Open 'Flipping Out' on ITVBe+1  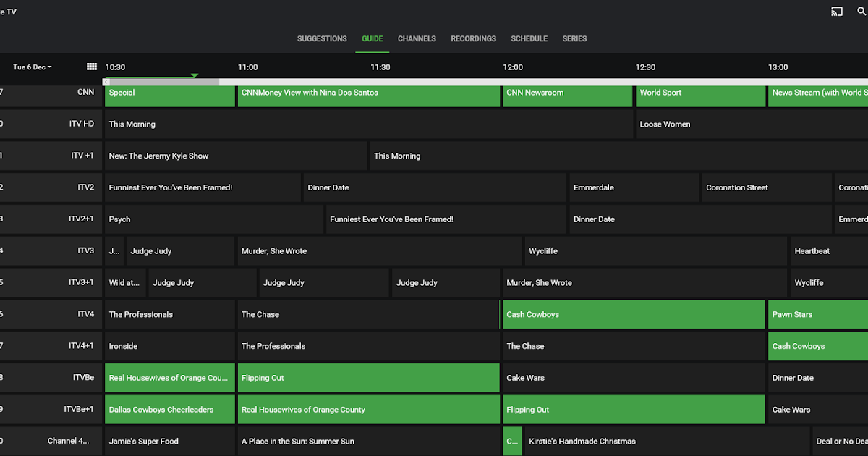click(634, 410)
